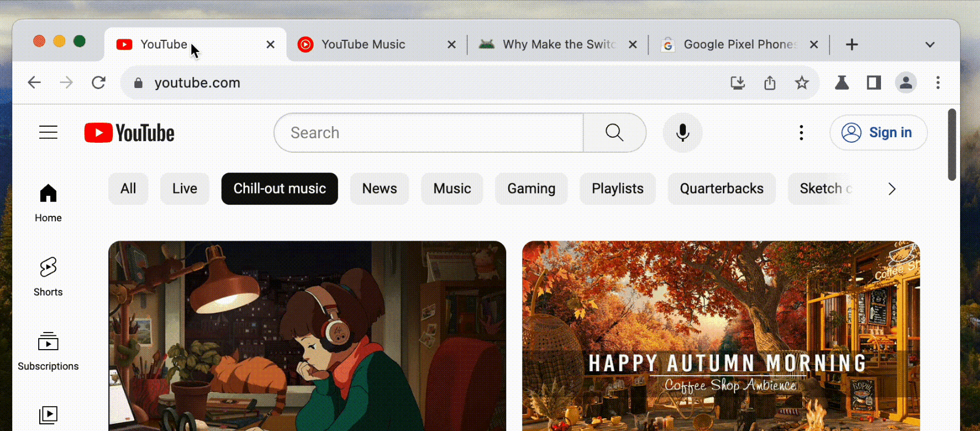Switch to the Why Make the Switch tab
The image size is (980, 431).
[x=559, y=44]
